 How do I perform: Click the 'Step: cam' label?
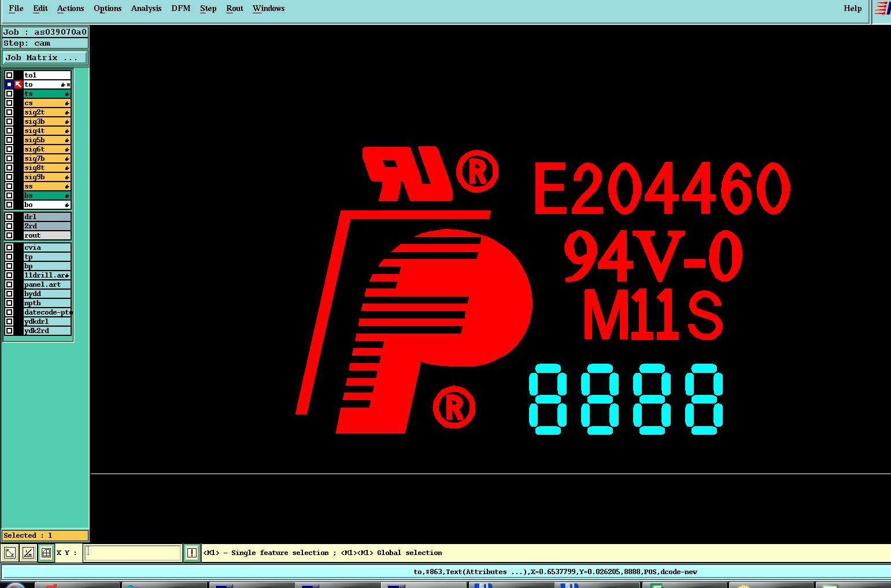click(x=45, y=43)
